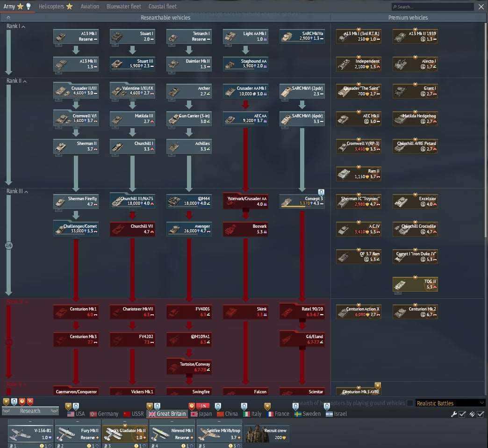This screenshot has width=488, height=448.
Task: Select the USSR nation tab
Action: click(134, 414)
